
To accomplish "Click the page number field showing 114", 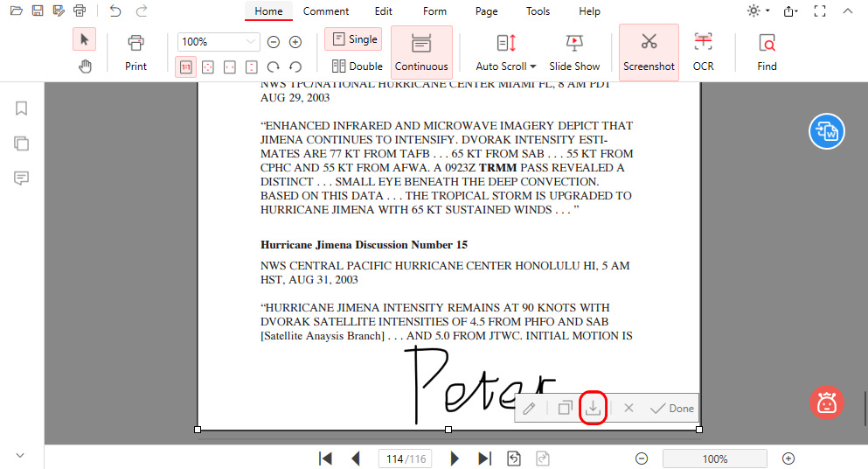I will [x=406, y=458].
